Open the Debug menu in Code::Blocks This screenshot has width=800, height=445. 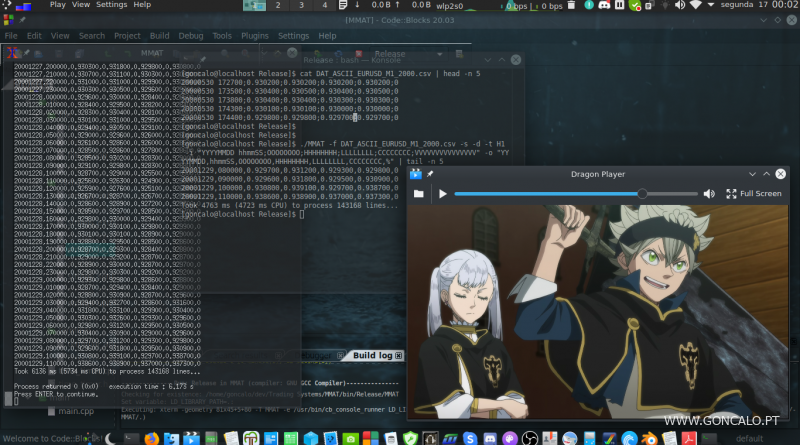[x=190, y=36]
